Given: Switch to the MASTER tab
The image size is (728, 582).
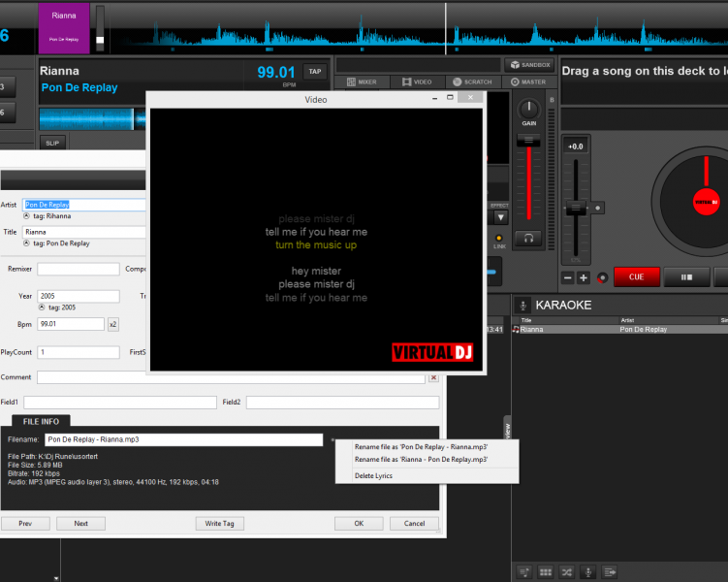Looking at the screenshot, I should pyautogui.click(x=529, y=81).
